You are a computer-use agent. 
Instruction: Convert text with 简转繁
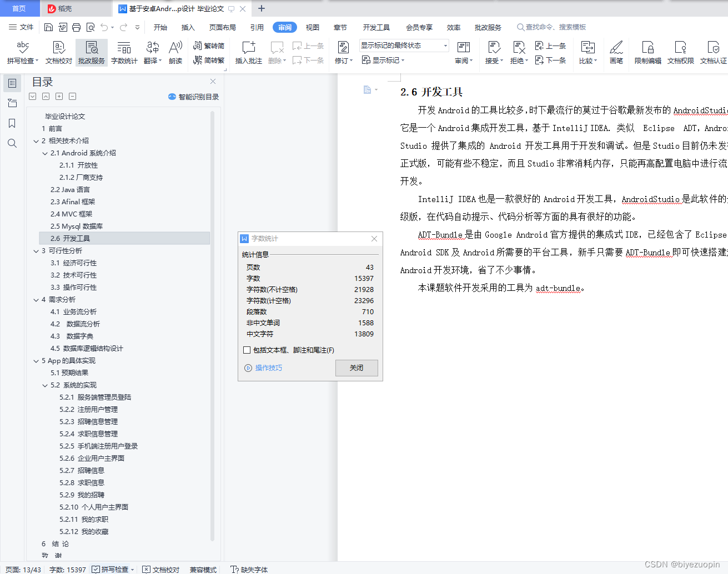209,60
